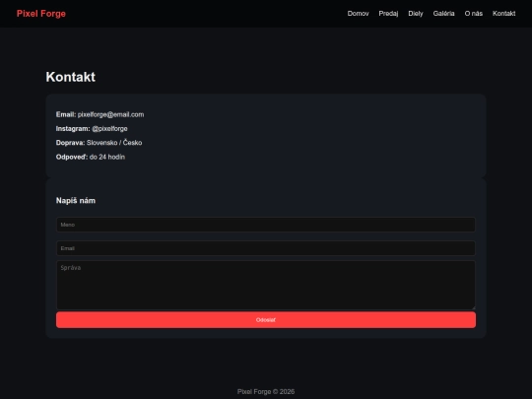This screenshot has height=399, width=532.
Task: Click the Kontakt page heading
Action: tap(71, 77)
